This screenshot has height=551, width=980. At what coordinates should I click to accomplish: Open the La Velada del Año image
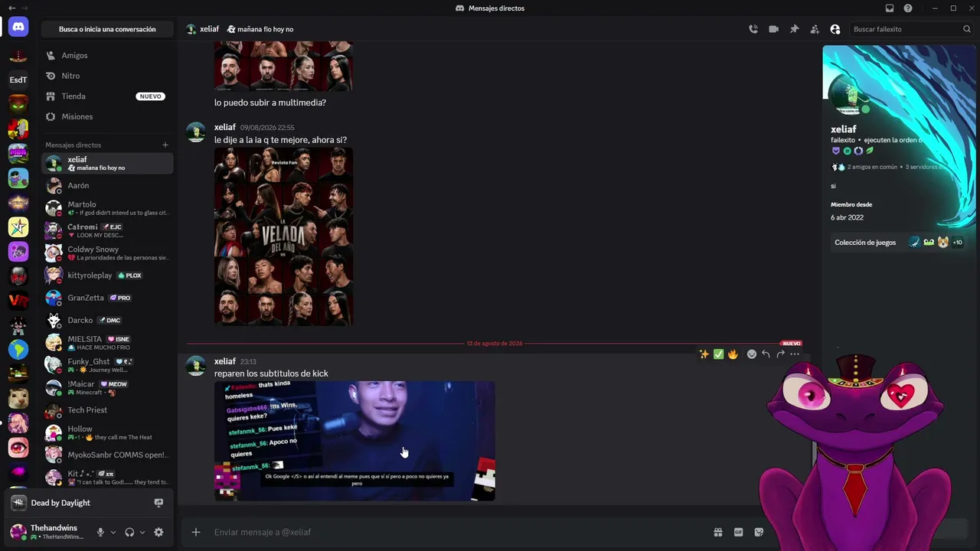click(x=283, y=236)
